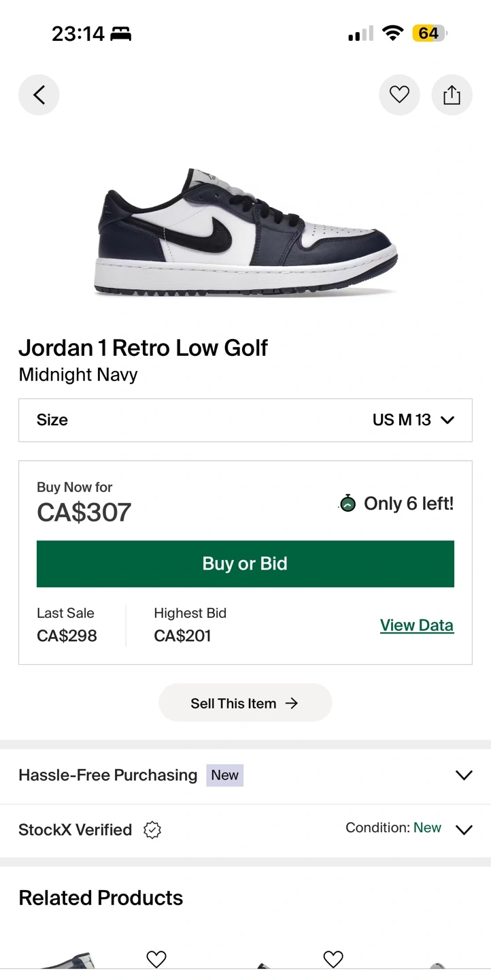This screenshot has height=980, width=491.
Task: Favorite the Jordan 1 with heart icon
Action: click(399, 95)
